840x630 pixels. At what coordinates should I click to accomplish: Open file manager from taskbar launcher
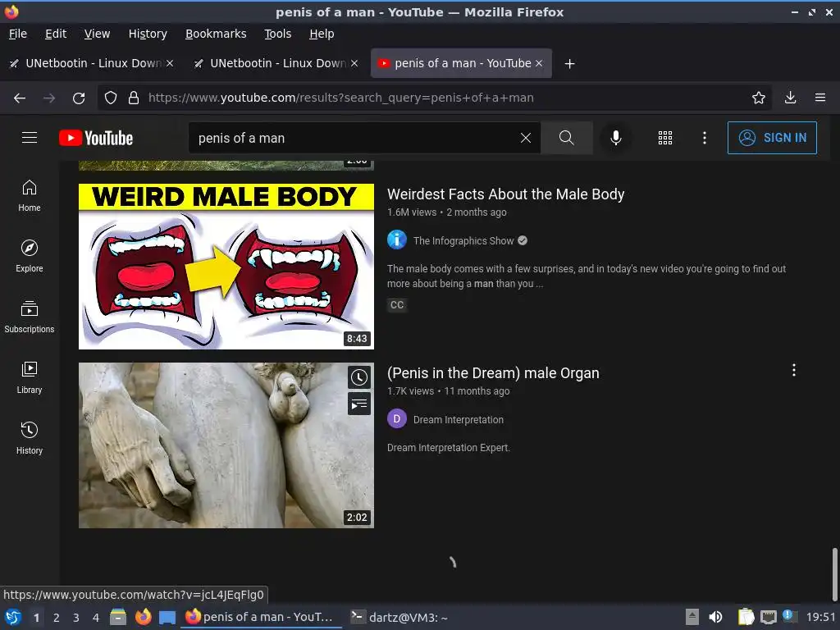(118, 617)
